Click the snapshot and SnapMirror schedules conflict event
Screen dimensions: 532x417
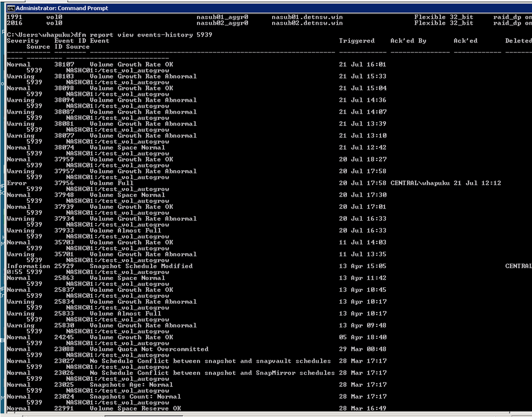(212, 373)
